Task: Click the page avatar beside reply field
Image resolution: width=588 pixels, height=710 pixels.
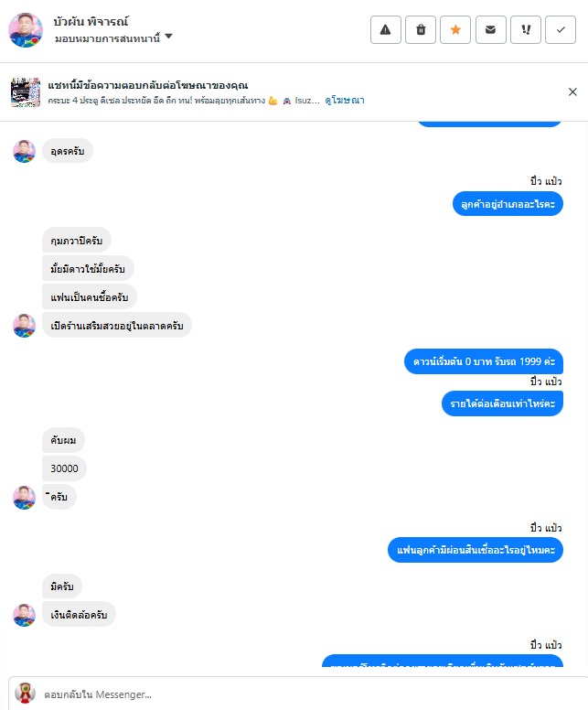Action: tap(25, 693)
